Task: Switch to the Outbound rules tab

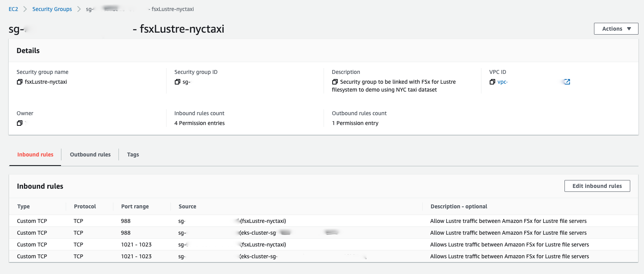Action: click(x=90, y=154)
